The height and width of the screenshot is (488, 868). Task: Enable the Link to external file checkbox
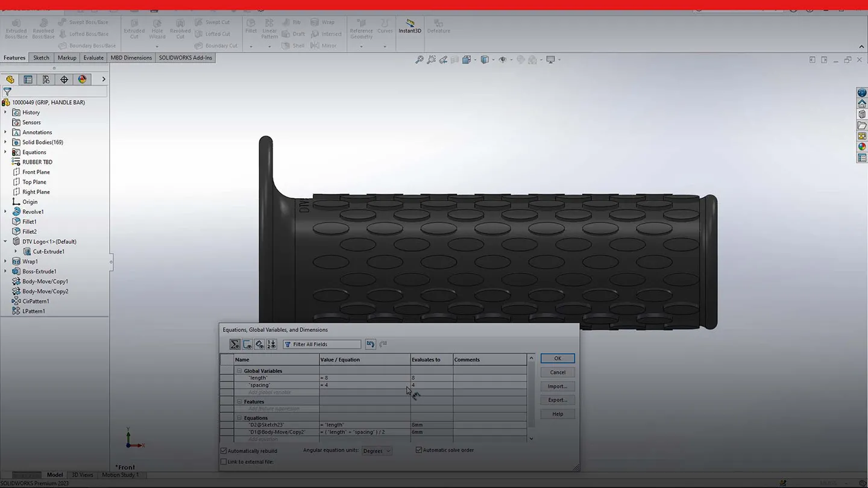pos(224,461)
